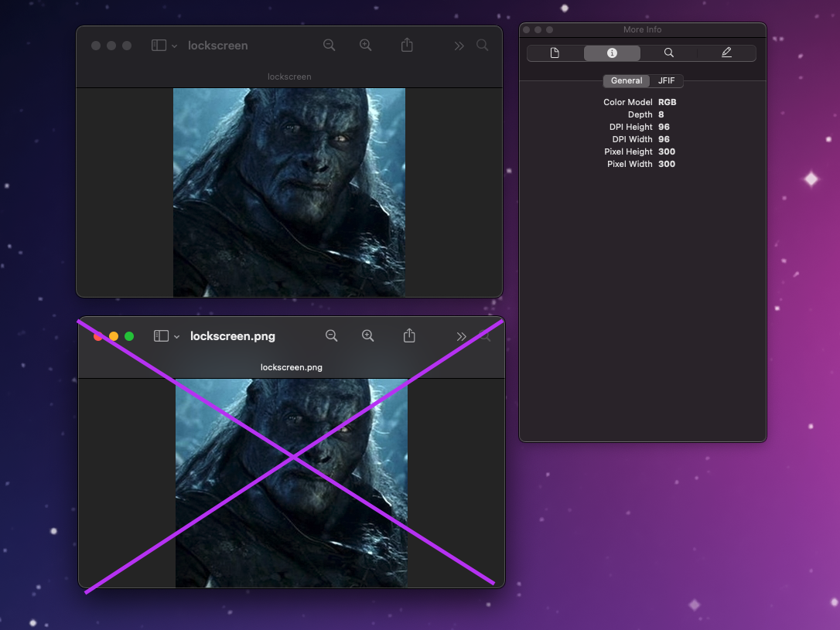Select the info tab in More Info
This screenshot has height=630, width=840.
(x=612, y=53)
